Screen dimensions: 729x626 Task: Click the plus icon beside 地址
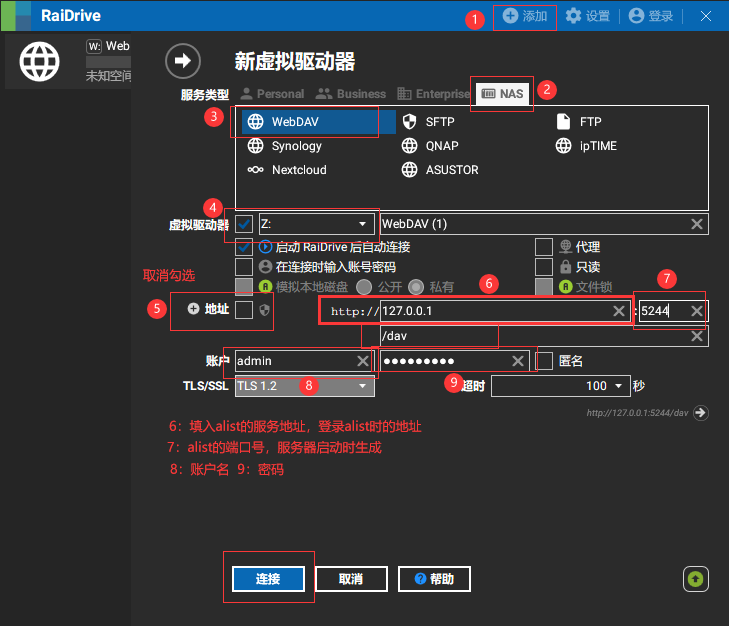(x=193, y=308)
